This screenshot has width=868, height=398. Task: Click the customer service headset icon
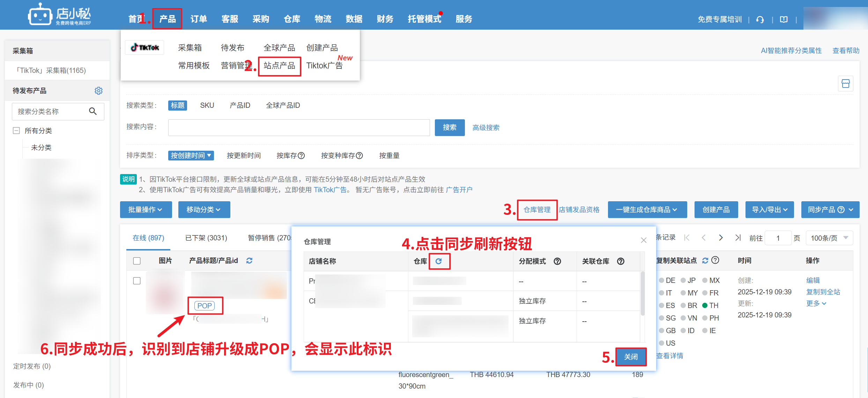760,20
